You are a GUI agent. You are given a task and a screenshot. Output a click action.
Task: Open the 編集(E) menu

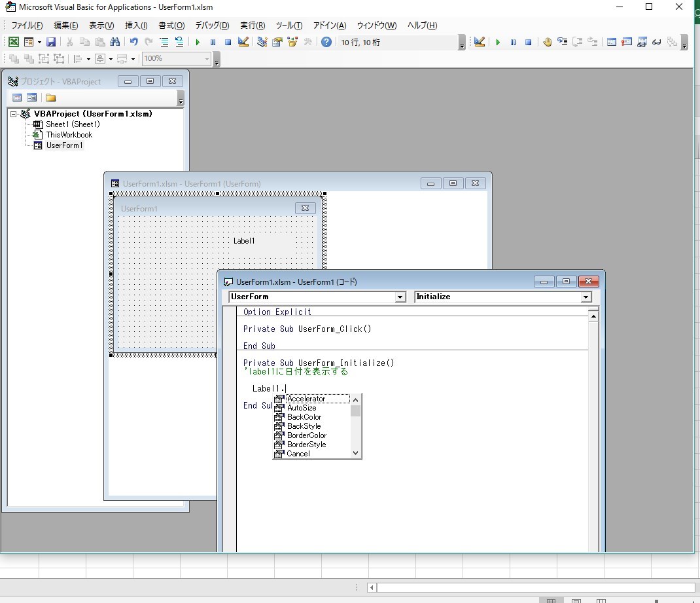pyautogui.click(x=65, y=26)
